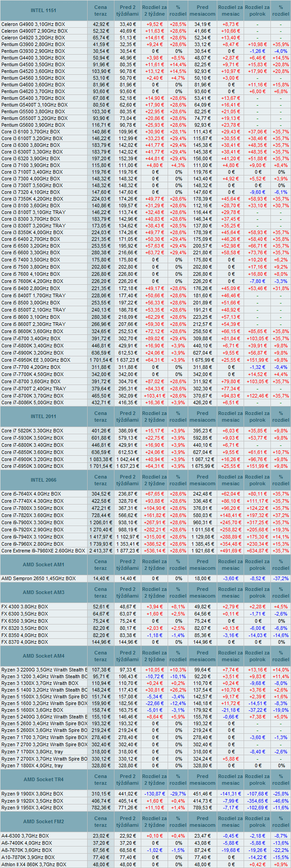Screen dimensions: 291x868
Task: Click the 2 413,37 € price for i9-7980XE
Action: pyautogui.click(x=101, y=551)
